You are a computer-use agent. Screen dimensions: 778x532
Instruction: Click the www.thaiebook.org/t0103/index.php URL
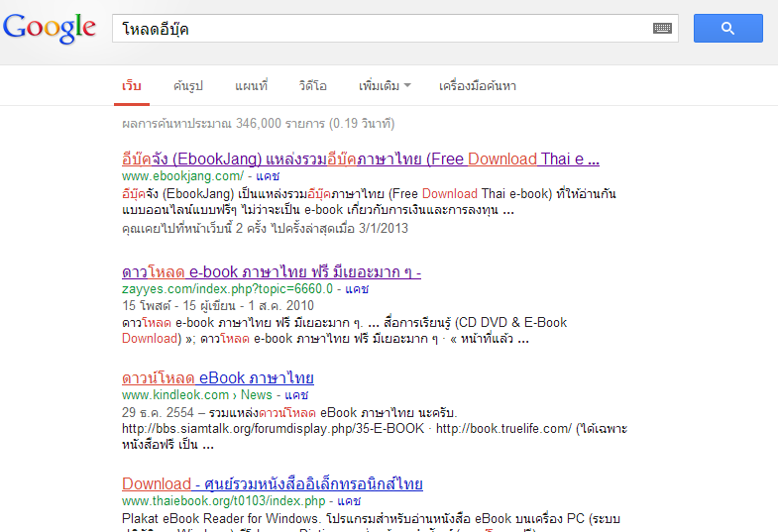coord(223,501)
